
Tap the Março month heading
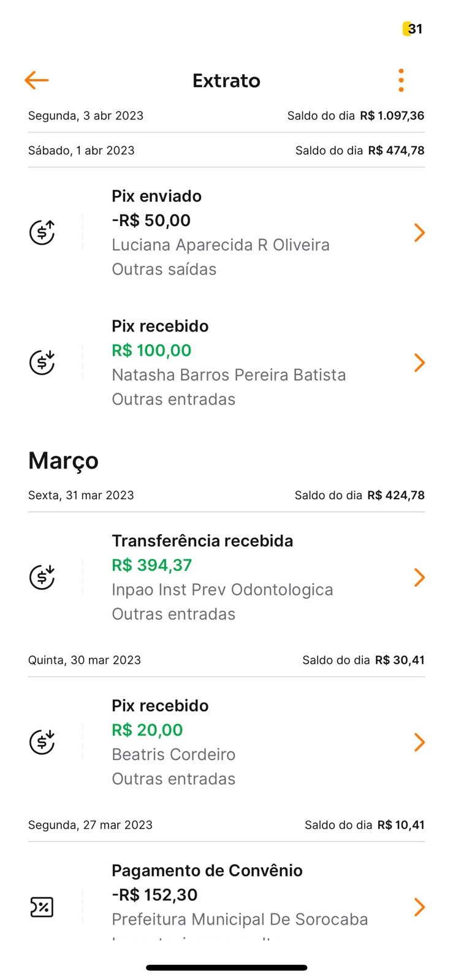coord(64,461)
